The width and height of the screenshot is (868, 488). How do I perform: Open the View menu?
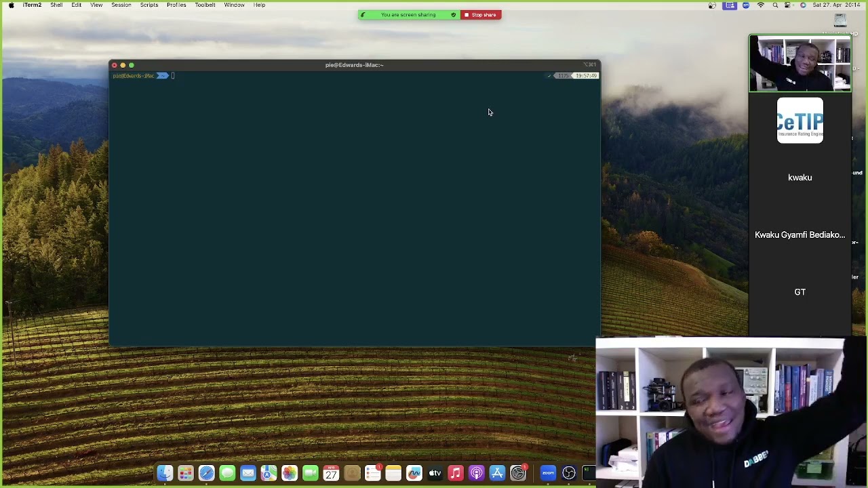pos(96,5)
